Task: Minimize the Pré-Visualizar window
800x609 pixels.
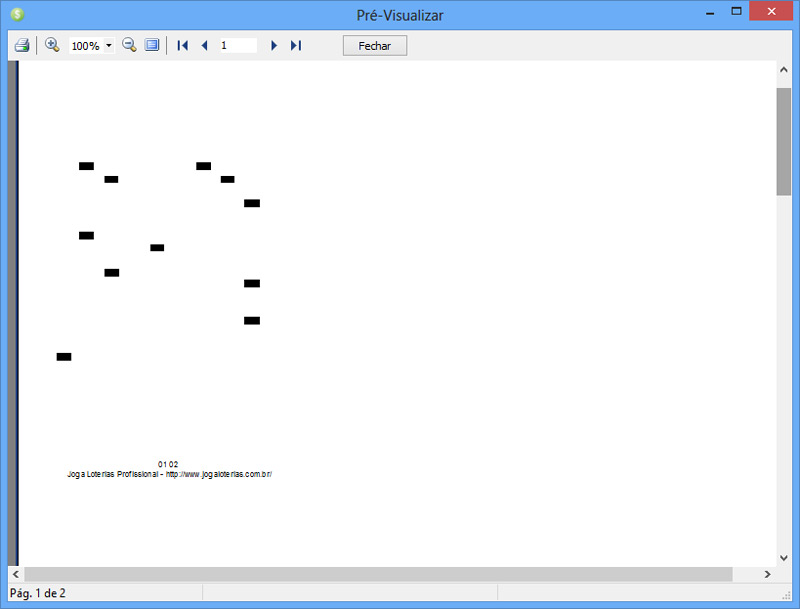Action: [710, 12]
